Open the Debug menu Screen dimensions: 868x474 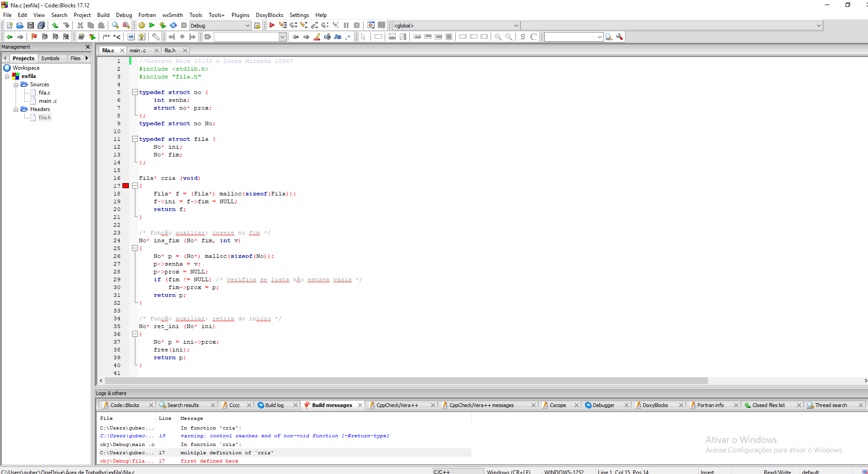pyautogui.click(x=124, y=15)
